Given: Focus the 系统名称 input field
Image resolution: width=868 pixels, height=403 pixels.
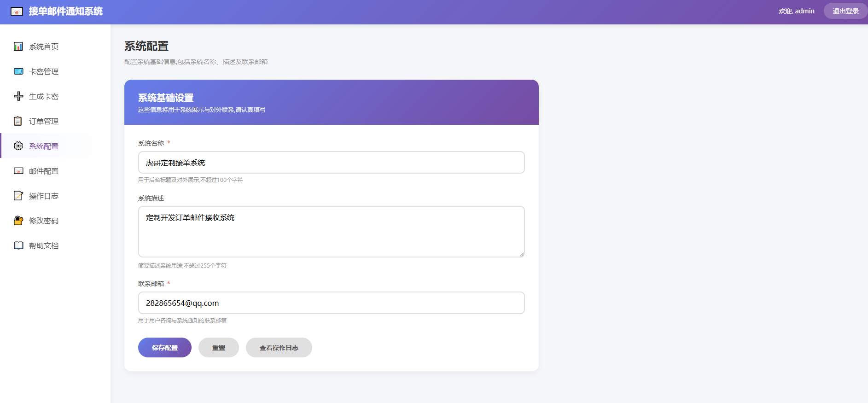Looking at the screenshot, I should click(332, 163).
